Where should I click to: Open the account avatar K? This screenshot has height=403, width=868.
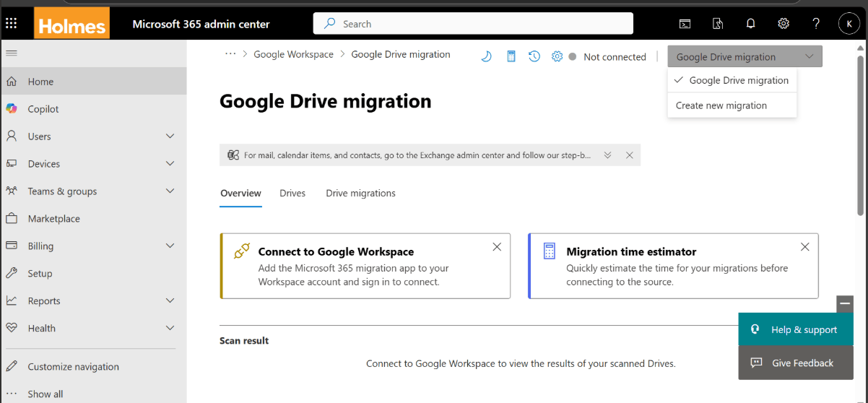tap(849, 24)
